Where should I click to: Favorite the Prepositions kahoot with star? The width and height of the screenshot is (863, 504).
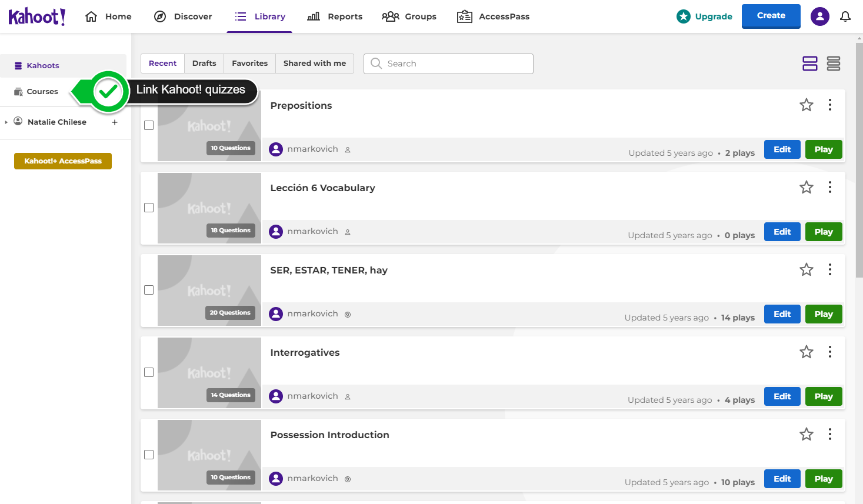click(806, 105)
